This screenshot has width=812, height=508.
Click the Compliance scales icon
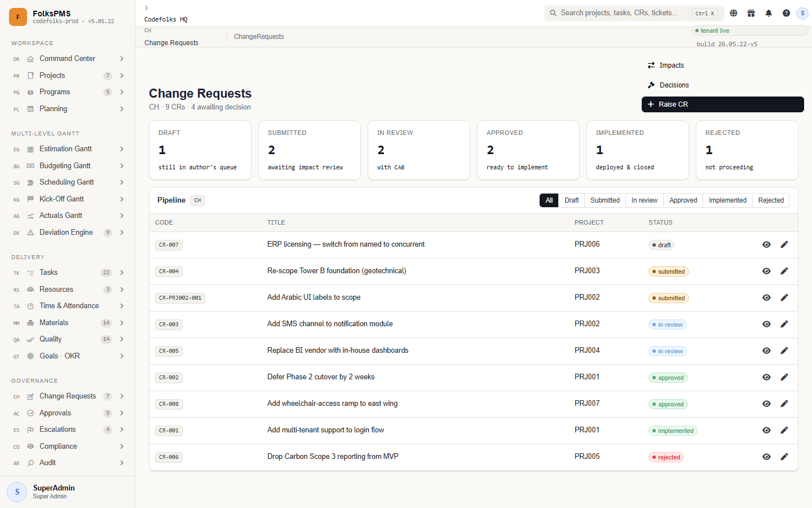[30, 446]
